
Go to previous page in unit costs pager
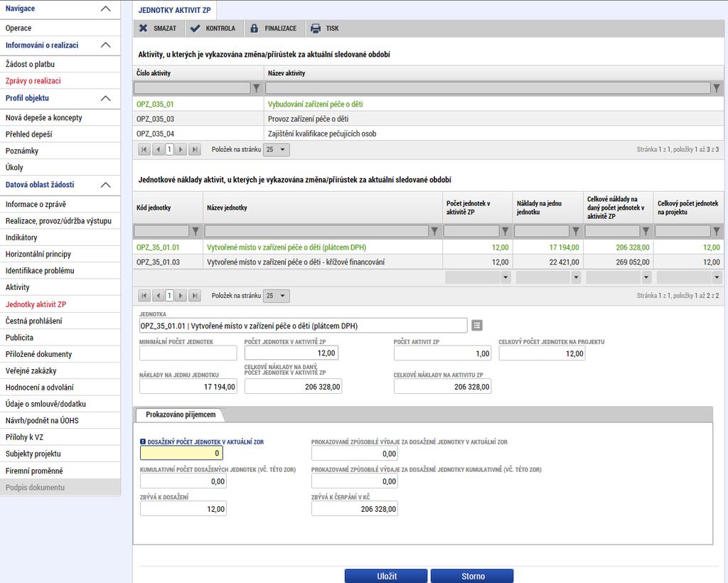159,295
